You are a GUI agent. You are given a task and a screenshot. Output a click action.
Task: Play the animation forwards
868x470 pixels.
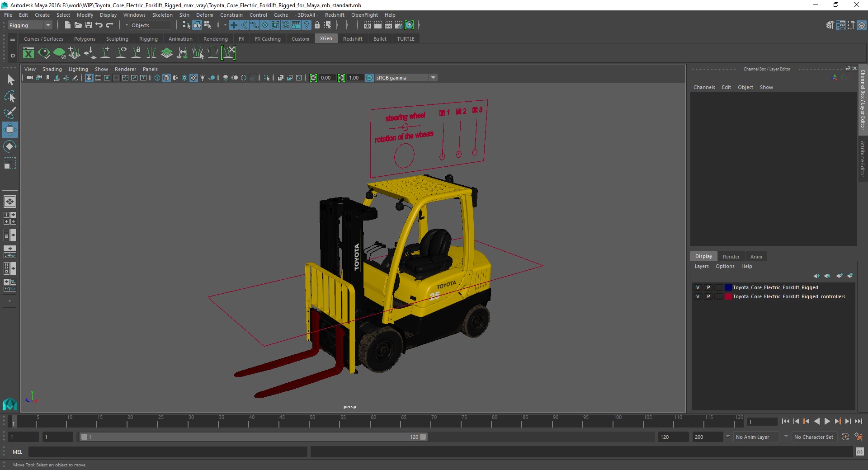coord(827,421)
